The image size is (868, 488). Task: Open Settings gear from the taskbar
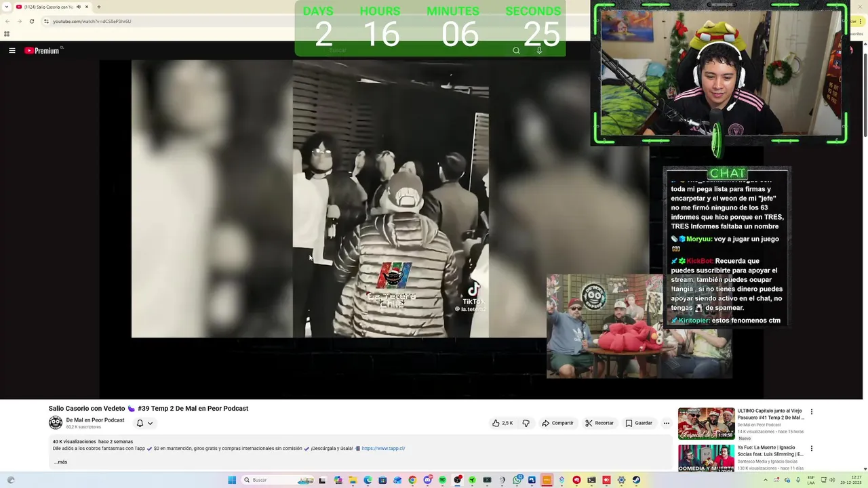point(621,480)
